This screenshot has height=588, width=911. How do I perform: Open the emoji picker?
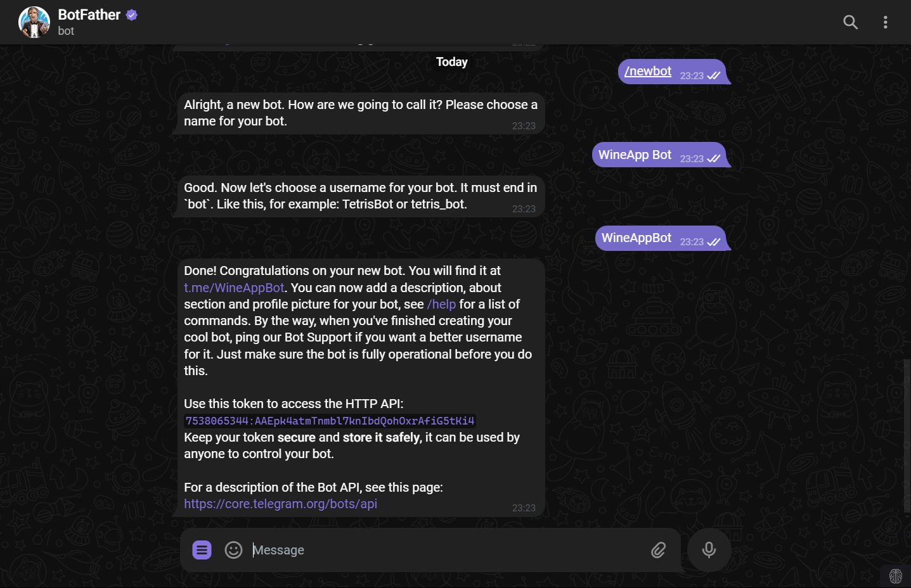[233, 549]
